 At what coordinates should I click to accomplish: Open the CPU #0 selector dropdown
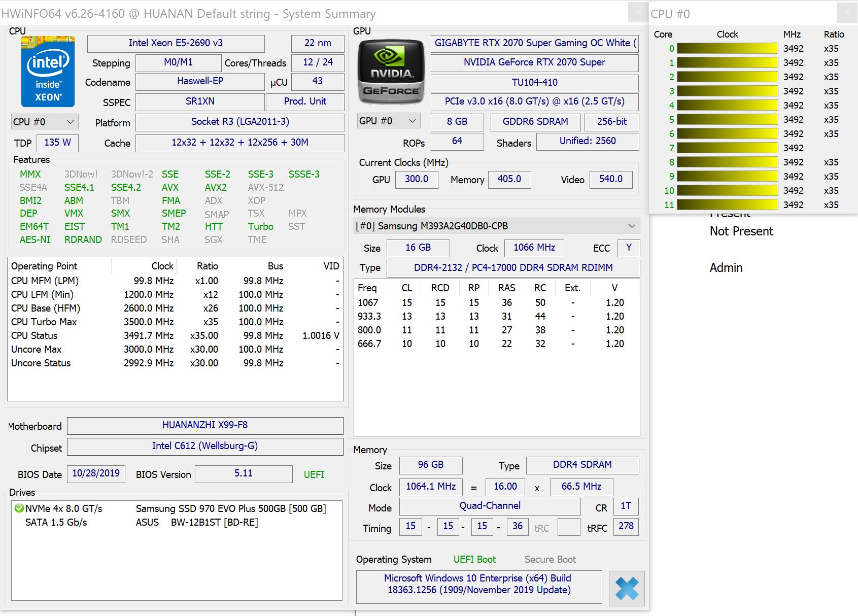(44, 122)
